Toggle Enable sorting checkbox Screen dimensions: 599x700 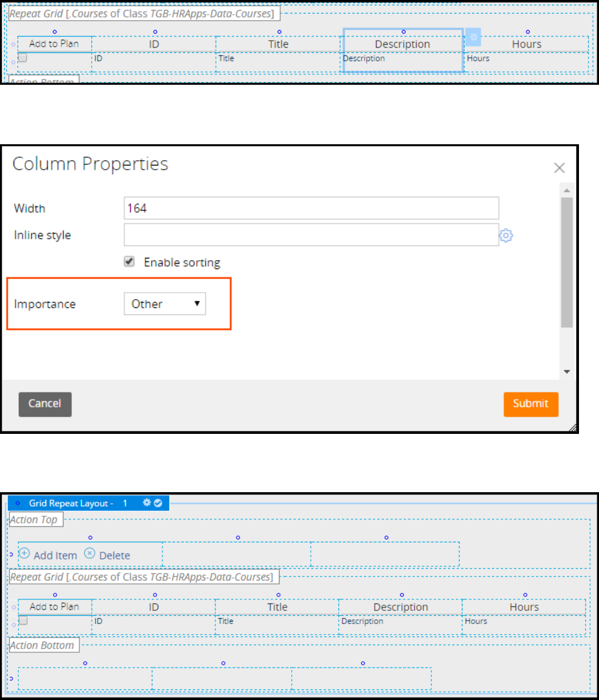129,262
